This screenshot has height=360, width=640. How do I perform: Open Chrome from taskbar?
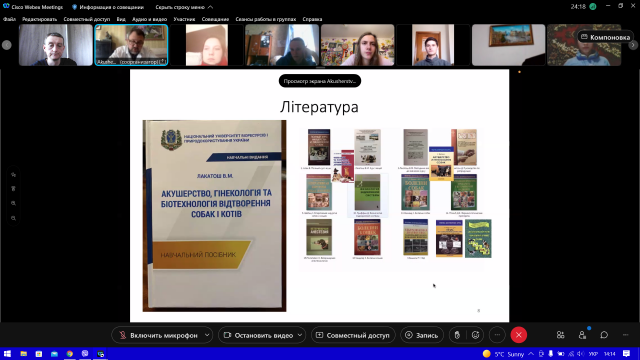pos(70,353)
